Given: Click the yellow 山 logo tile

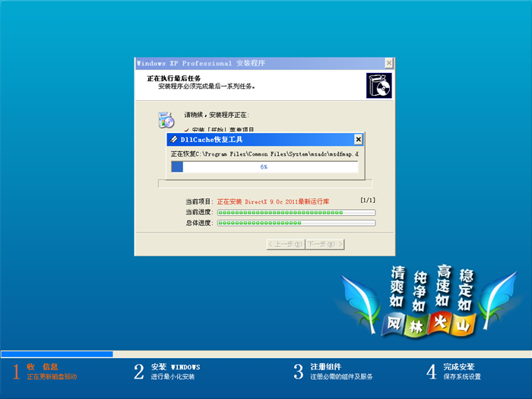Looking at the screenshot, I should point(462,325).
